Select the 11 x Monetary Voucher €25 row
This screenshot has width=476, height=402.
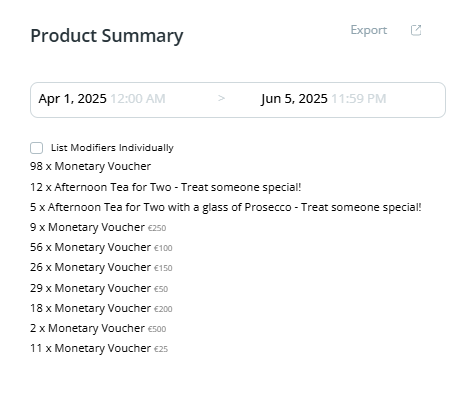[x=99, y=348]
